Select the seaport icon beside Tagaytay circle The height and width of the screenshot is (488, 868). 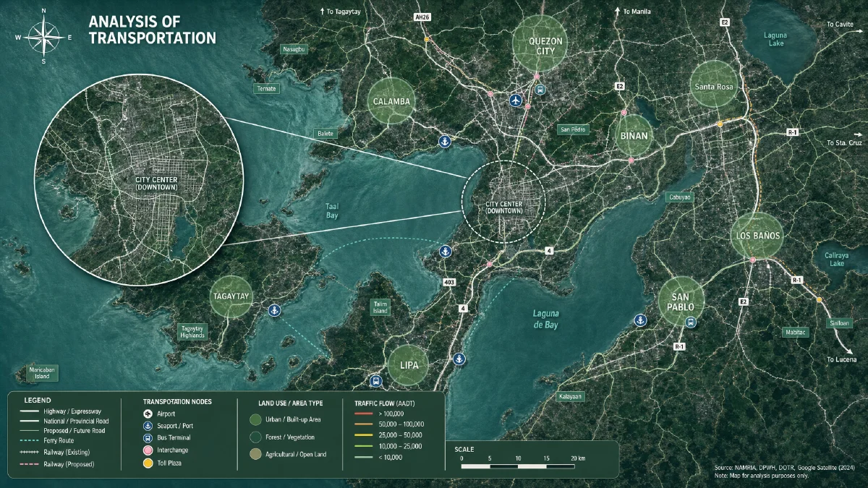[274, 310]
